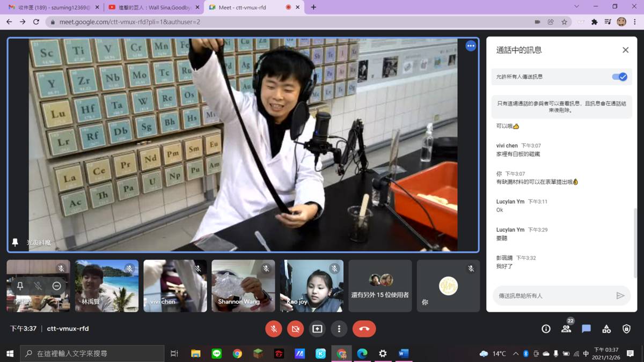Viewport: 644px width, 362px height.
Task: Select your own video tile labeled 你
Action: [448, 286]
